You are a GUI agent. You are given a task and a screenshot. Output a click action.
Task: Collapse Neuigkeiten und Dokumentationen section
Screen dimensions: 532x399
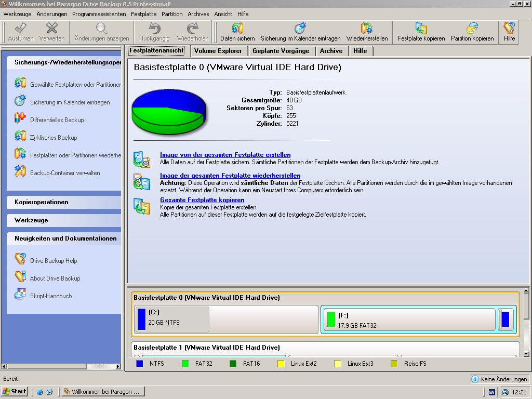[x=64, y=238]
